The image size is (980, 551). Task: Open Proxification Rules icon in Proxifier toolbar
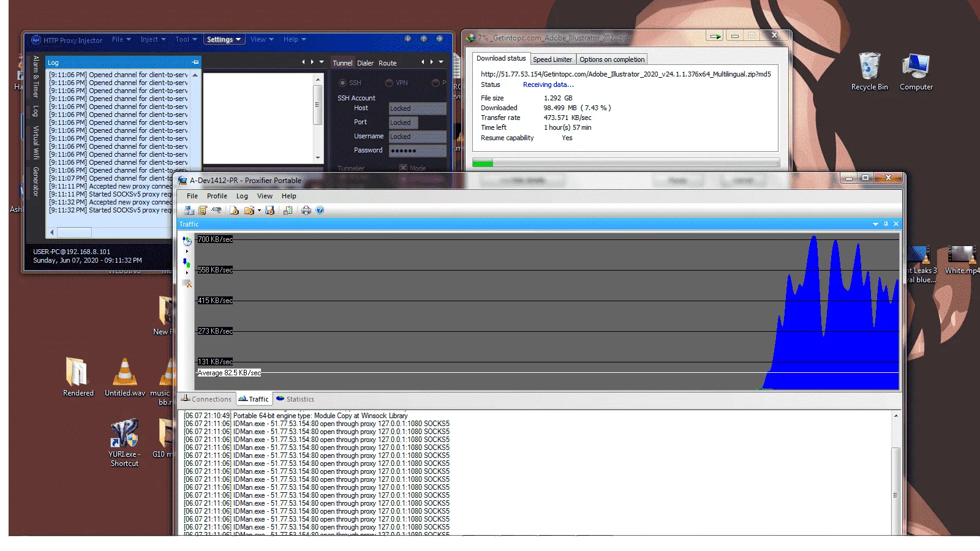click(x=202, y=211)
